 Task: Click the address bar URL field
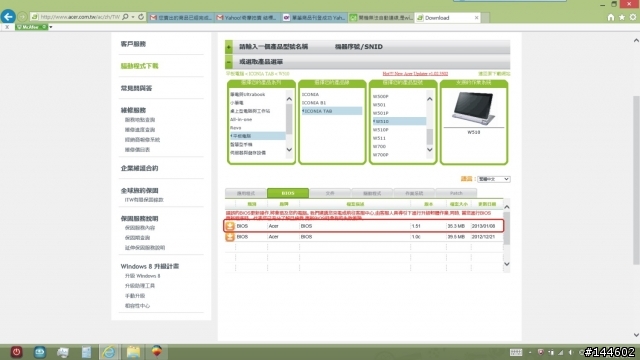(80, 17)
